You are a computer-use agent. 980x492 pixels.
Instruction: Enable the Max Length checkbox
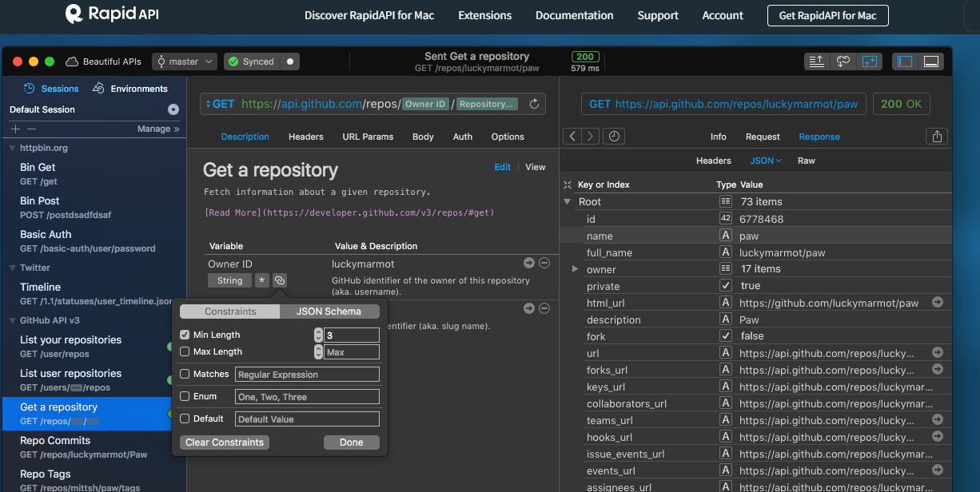(x=185, y=351)
